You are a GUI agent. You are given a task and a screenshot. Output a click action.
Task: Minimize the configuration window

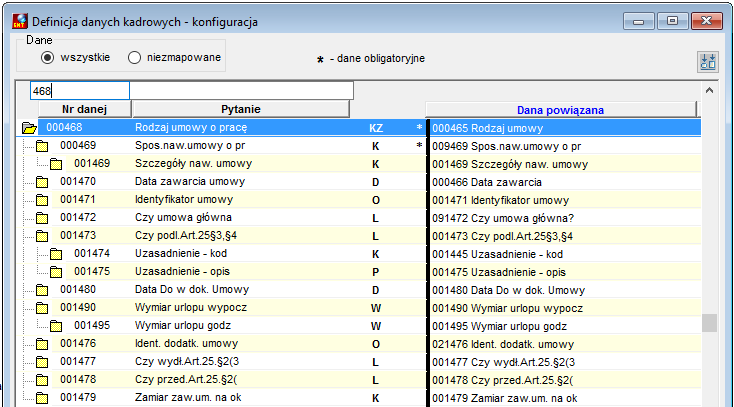coord(639,21)
